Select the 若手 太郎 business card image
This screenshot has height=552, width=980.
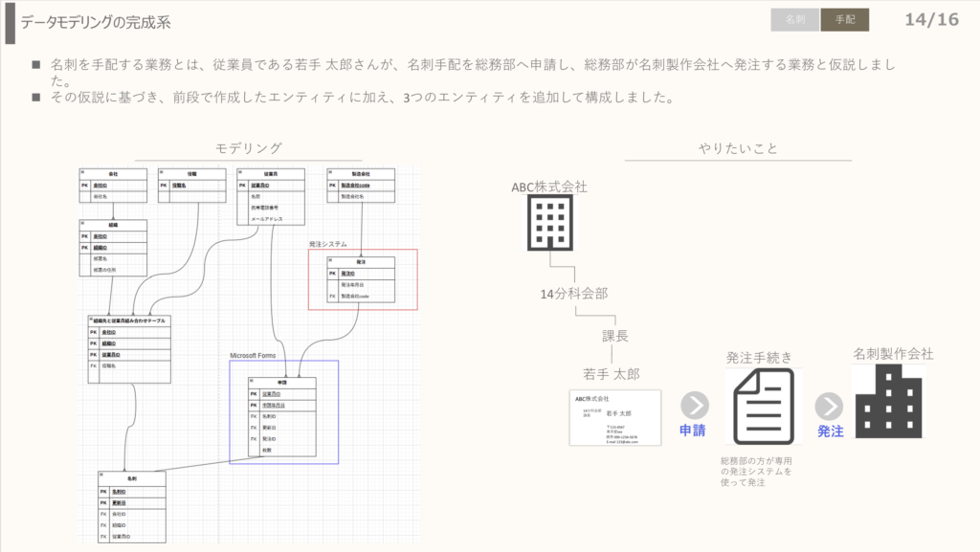coord(614,417)
